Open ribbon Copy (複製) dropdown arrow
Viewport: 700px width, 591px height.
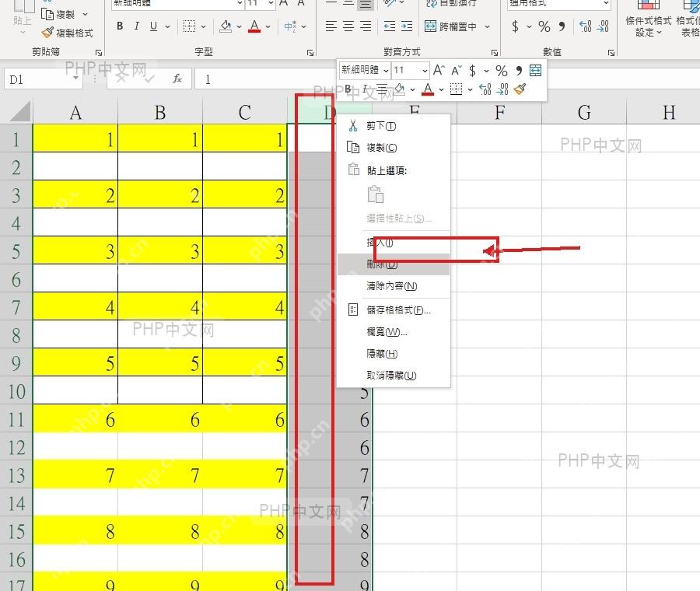click(x=85, y=14)
